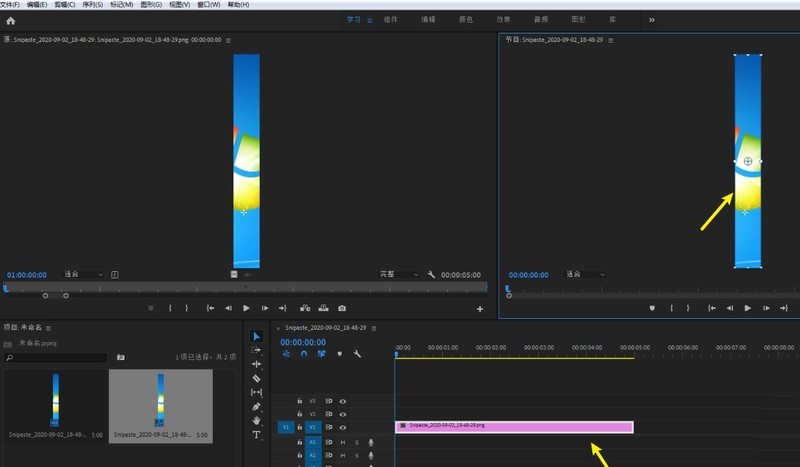Click the source monitor time ruler
The image size is (800, 467).
[x=245, y=288]
